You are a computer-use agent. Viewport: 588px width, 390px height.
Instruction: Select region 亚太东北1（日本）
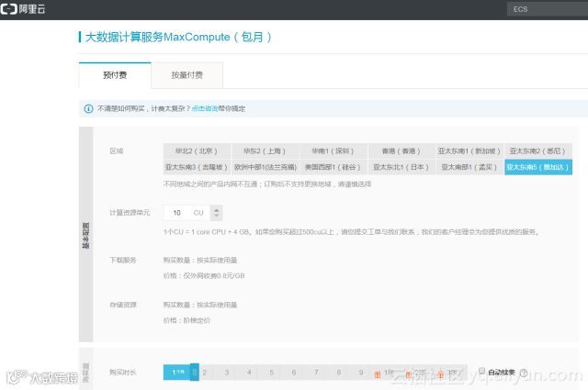pos(401,167)
